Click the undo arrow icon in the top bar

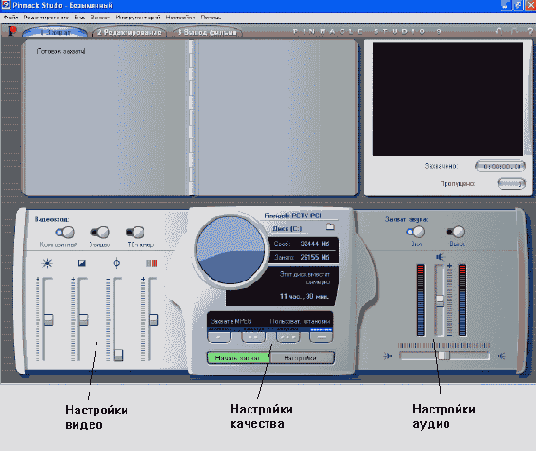pyautogui.click(x=499, y=31)
